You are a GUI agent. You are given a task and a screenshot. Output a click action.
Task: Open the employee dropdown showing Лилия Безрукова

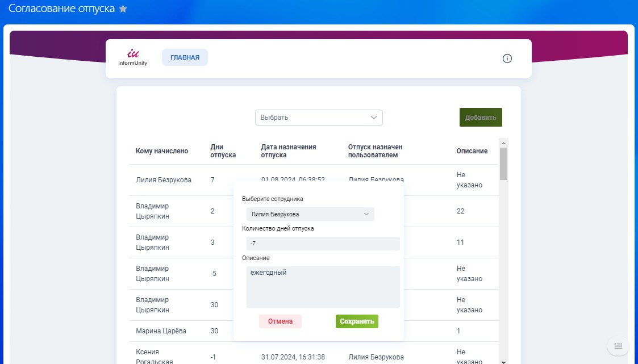pos(310,214)
